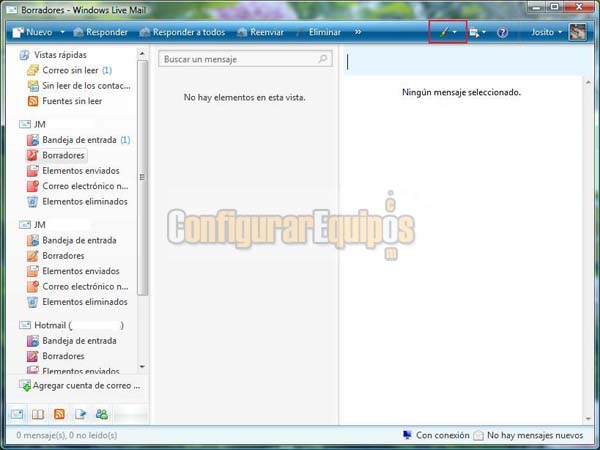Click the folder pane scroll up arrow
Image resolution: width=600 pixels, height=450 pixels.
tap(142, 54)
